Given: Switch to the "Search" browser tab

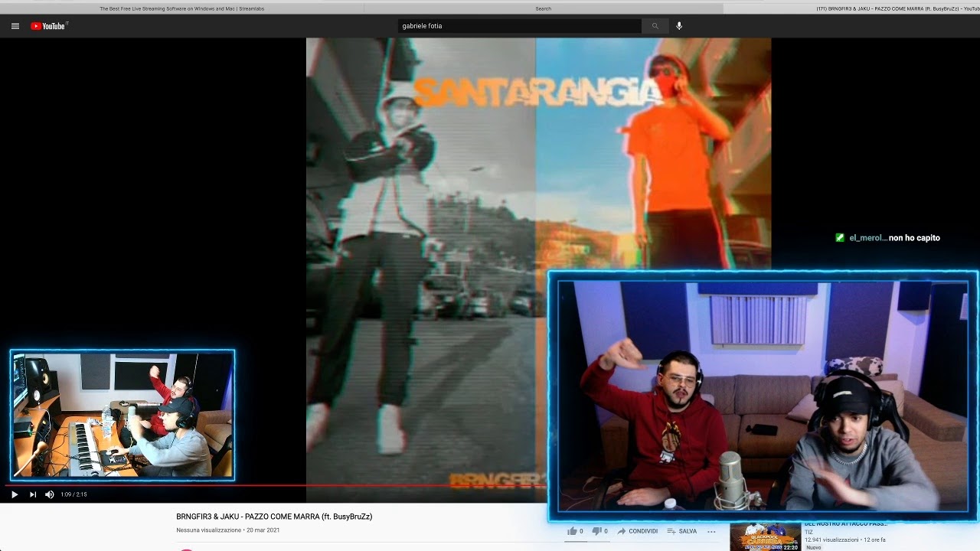Looking at the screenshot, I should pos(544,8).
